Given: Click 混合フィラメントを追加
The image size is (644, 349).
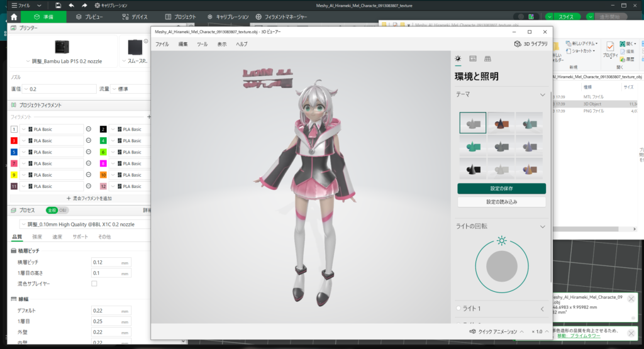Looking at the screenshot, I should [x=89, y=198].
